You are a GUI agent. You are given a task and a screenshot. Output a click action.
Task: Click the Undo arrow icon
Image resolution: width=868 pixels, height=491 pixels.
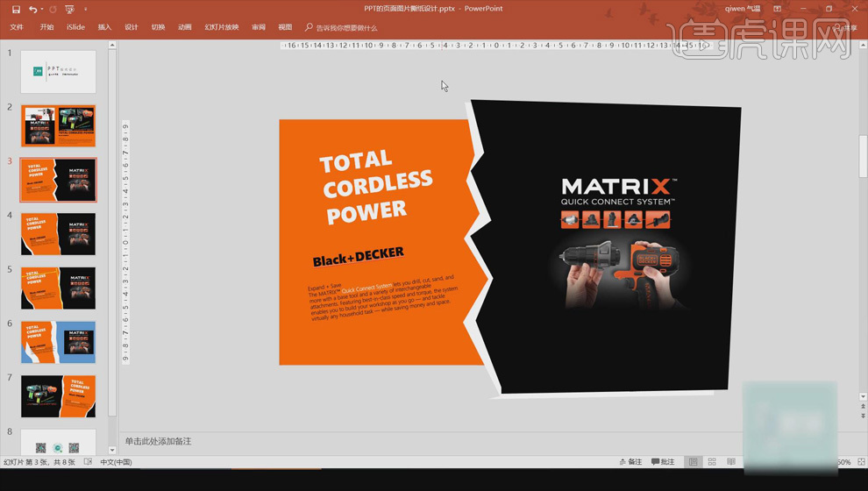pyautogui.click(x=32, y=10)
